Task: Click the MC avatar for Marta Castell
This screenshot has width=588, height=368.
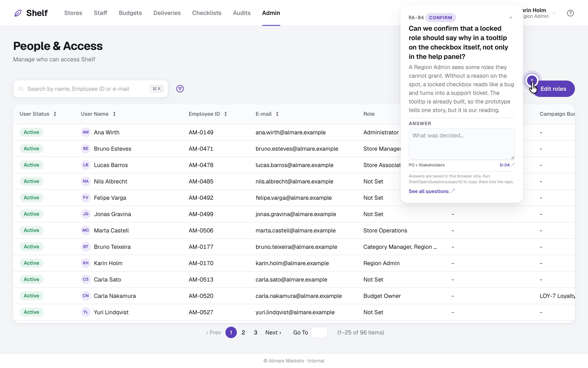Action: [86, 230]
